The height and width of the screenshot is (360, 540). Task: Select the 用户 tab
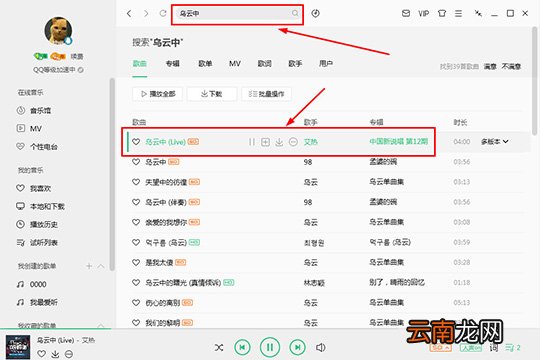click(x=326, y=63)
